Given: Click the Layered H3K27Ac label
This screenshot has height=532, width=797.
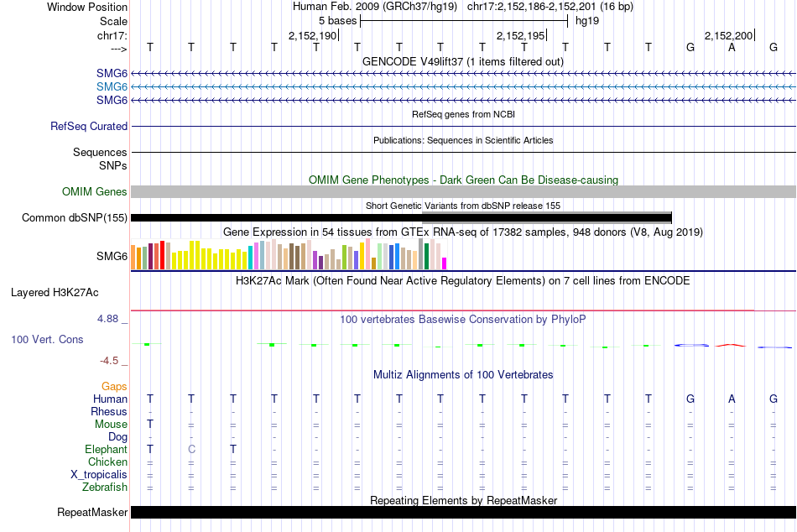Looking at the screenshot, I should click(55, 293).
